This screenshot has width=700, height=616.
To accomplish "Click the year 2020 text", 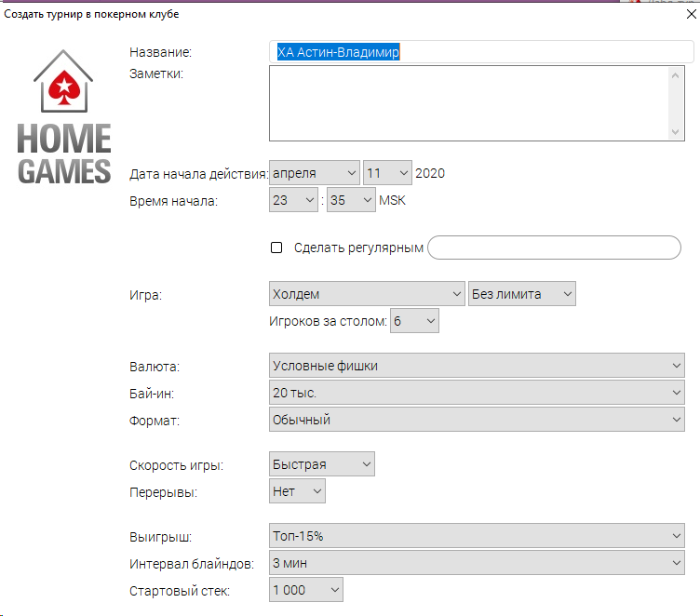I will [430, 173].
